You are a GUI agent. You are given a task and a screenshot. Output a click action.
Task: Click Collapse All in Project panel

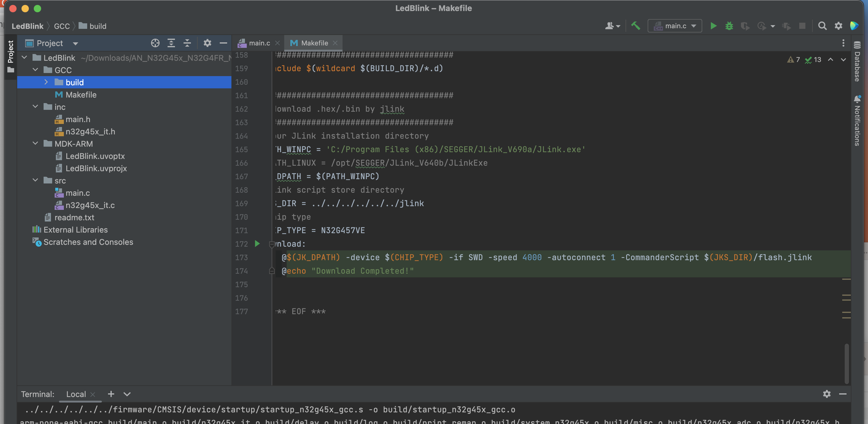pyautogui.click(x=187, y=43)
